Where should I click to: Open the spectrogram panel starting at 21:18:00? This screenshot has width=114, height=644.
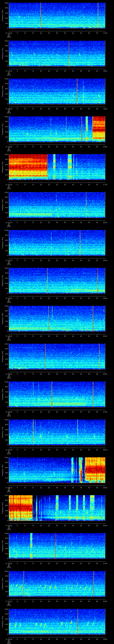[57, 91]
